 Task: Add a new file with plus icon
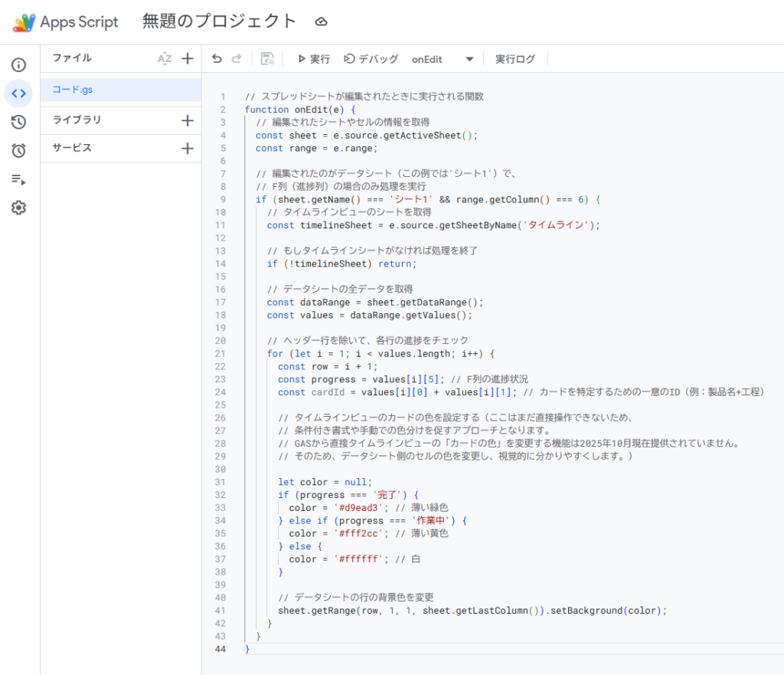(x=188, y=58)
